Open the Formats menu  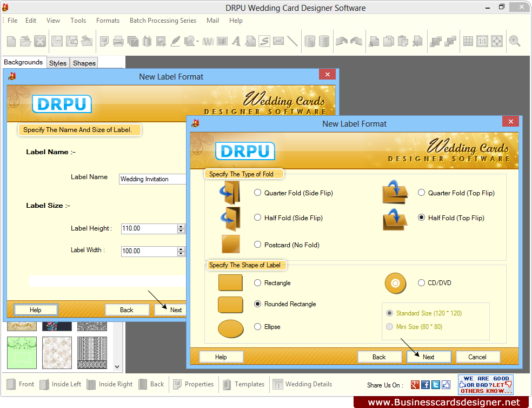(x=108, y=21)
